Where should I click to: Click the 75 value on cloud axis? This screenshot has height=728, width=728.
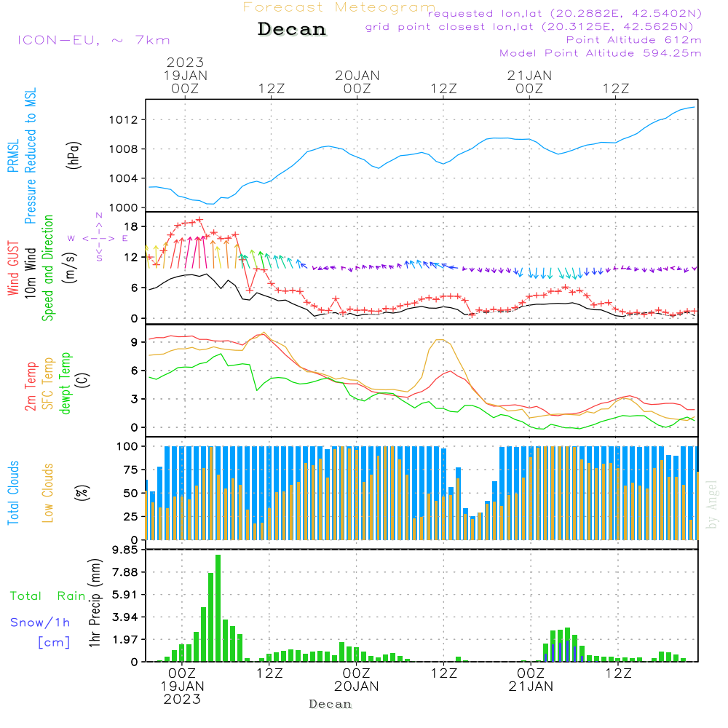click(130, 470)
